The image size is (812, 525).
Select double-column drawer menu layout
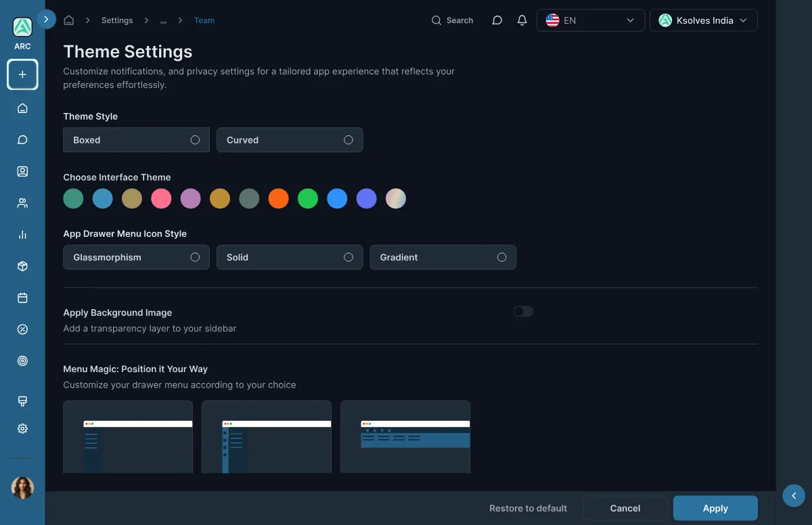point(267,437)
